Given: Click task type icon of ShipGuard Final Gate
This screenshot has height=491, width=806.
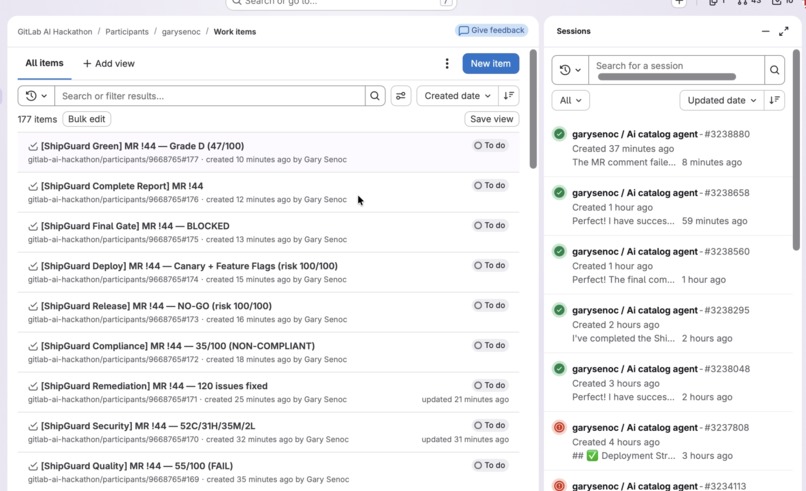Looking at the screenshot, I should coord(33,226).
